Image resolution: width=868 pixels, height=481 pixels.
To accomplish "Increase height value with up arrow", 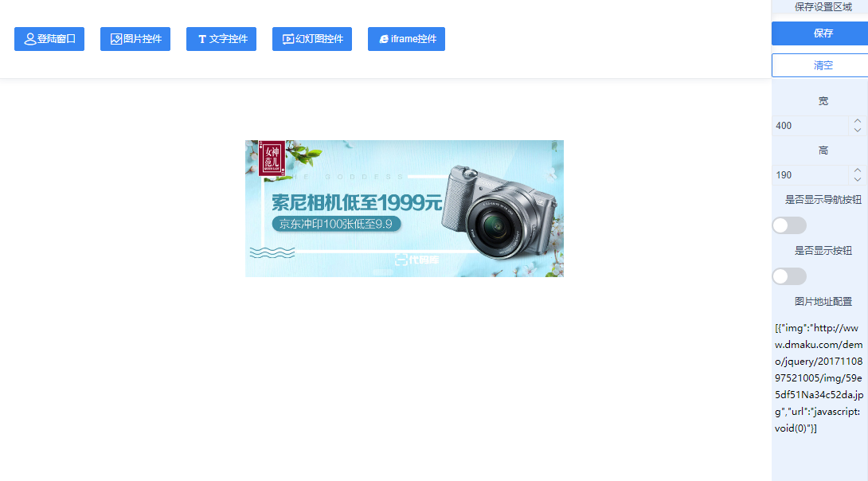I will [x=858, y=170].
